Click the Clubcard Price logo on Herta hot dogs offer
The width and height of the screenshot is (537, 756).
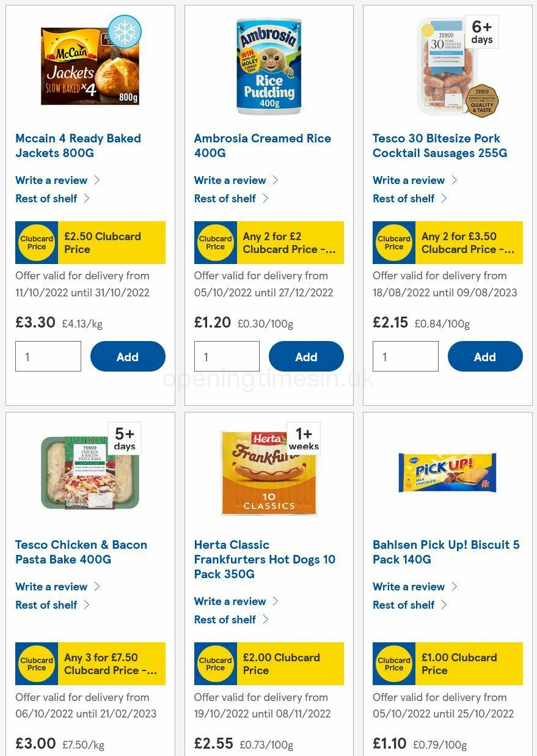pos(215,664)
